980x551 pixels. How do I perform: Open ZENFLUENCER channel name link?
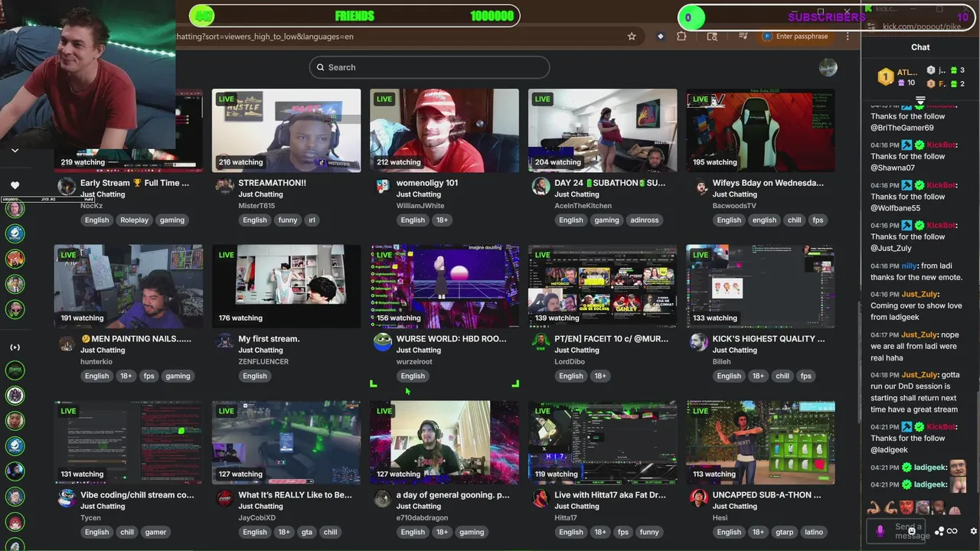point(263,361)
